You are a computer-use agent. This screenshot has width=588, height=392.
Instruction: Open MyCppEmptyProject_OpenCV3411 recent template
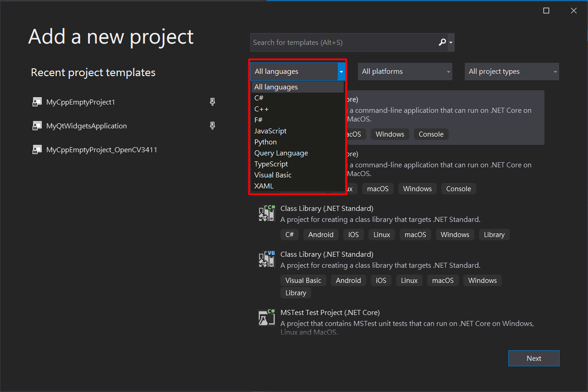102,149
